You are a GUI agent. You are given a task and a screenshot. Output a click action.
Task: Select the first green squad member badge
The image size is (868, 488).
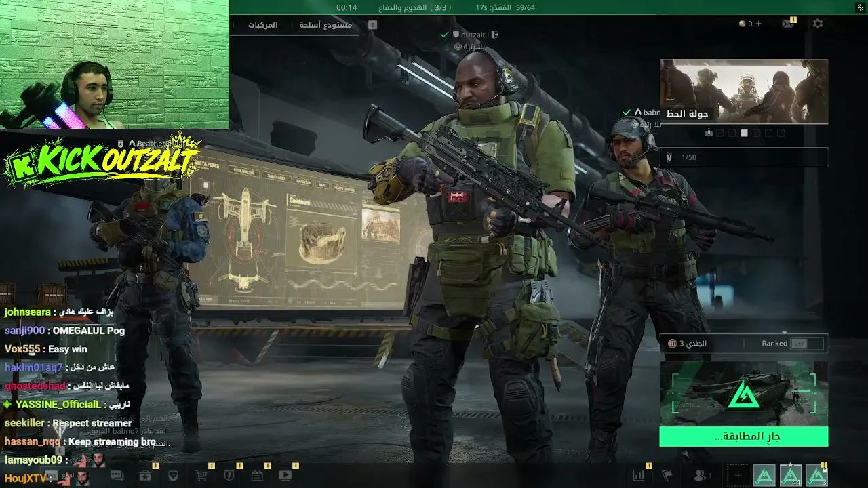coord(764,476)
